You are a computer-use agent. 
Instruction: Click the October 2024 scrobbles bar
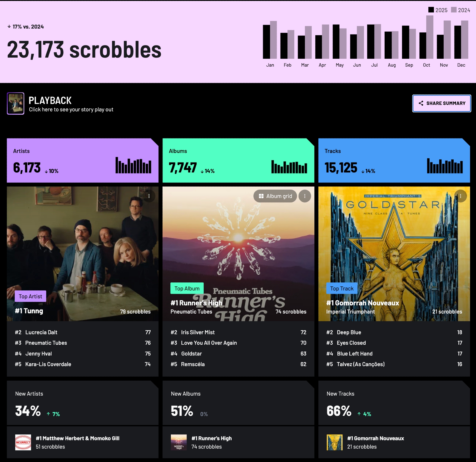[x=430, y=37]
